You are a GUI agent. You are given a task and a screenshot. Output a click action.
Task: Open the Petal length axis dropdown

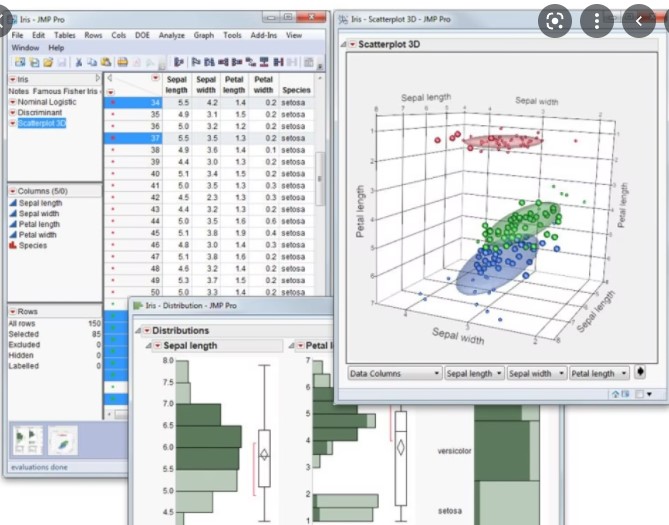(599, 373)
